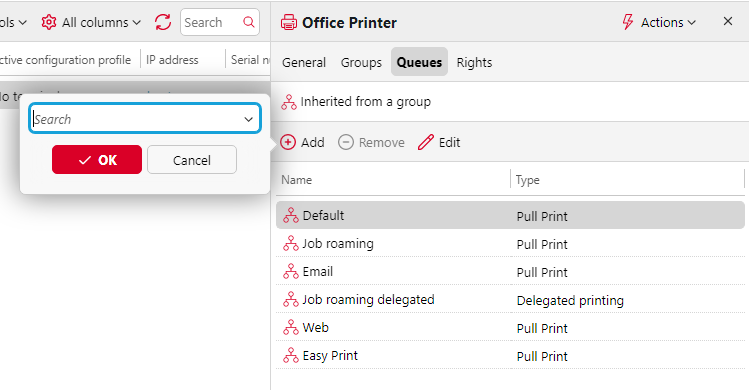The height and width of the screenshot is (390, 749).
Task: Click the pencil Edit icon
Action: click(x=426, y=142)
